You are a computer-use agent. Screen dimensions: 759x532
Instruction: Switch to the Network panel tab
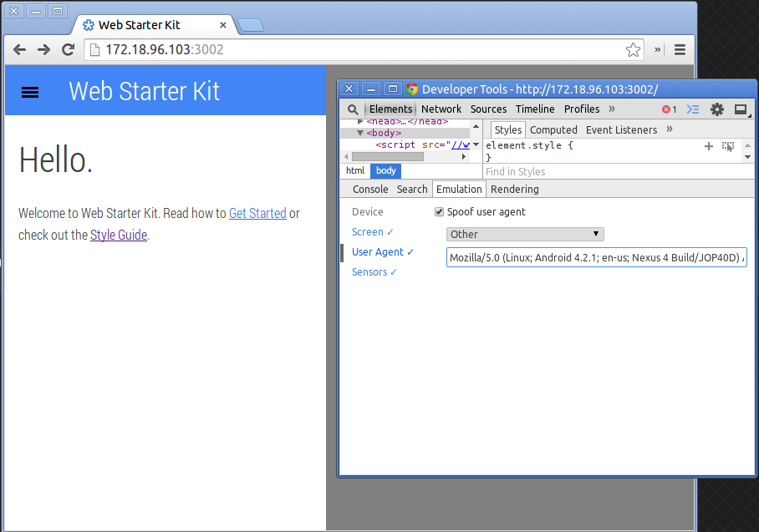(x=441, y=109)
